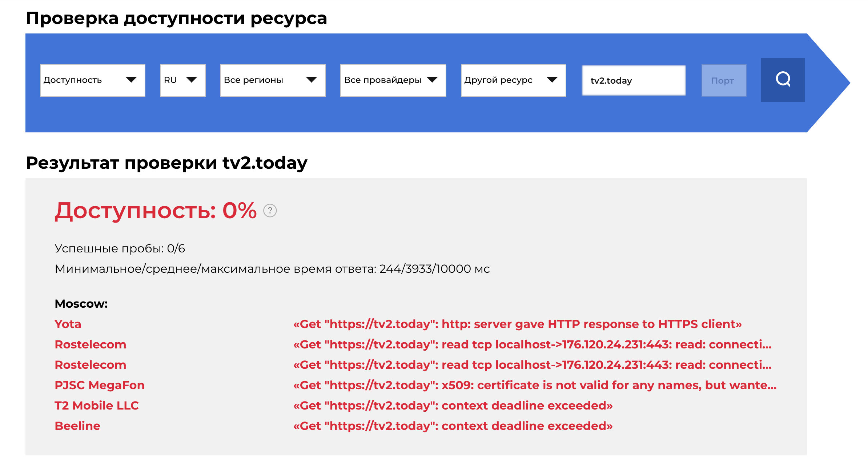Open the Все регионы dropdown
The height and width of the screenshot is (475, 868).
273,80
